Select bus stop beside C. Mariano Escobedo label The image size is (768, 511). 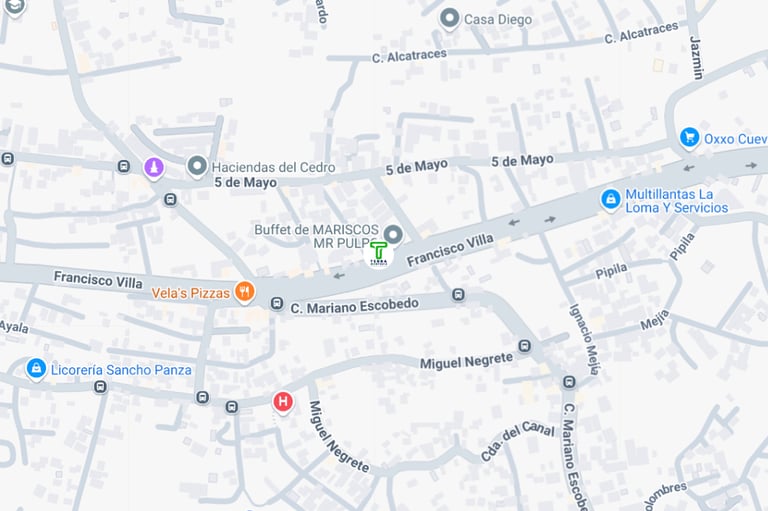277,304
